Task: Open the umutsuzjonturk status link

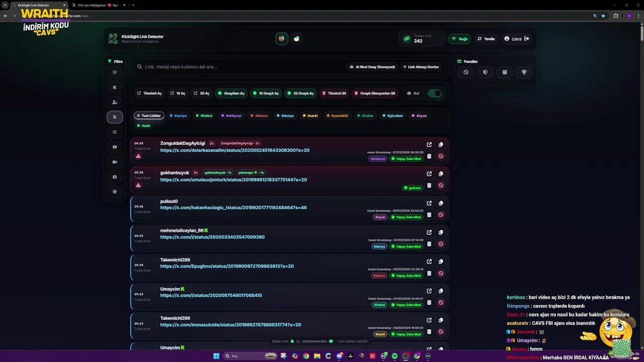Action: pos(233,179)
